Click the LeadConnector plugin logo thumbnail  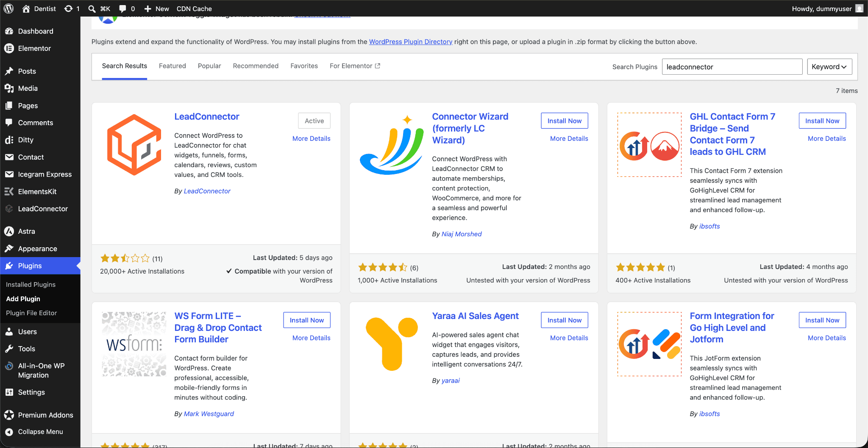[134, 145]
